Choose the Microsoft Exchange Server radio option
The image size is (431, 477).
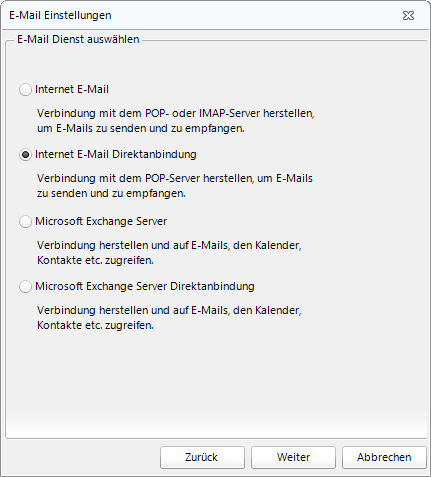click(25, 222)
